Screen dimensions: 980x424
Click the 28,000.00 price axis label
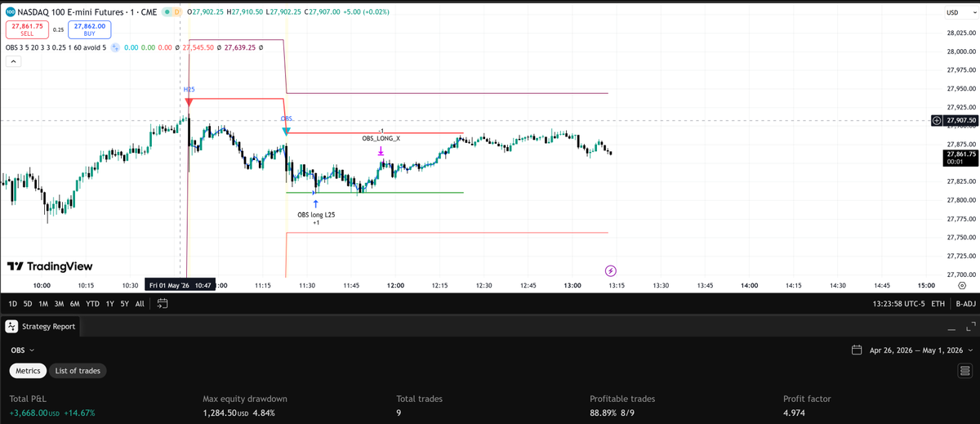click(x=961, y=51)
